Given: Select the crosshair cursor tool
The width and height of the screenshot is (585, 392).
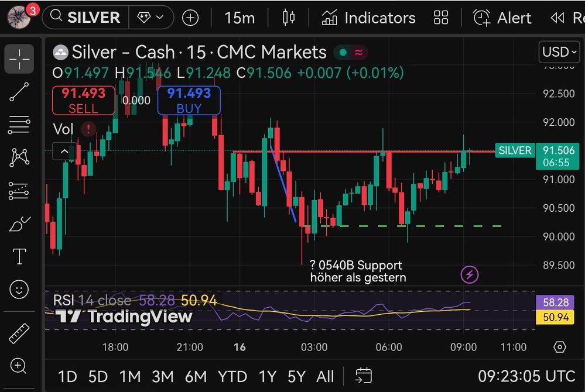Looking at the screenshot, I should coord(19,59).
